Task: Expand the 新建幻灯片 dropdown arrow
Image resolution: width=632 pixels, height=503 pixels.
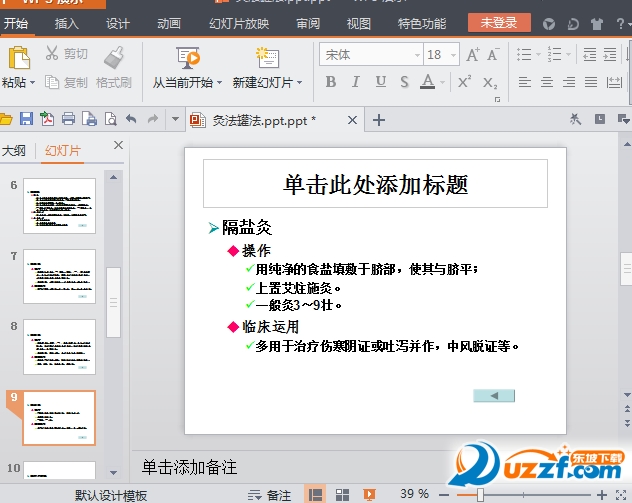Action: click(x=299, y=83)
